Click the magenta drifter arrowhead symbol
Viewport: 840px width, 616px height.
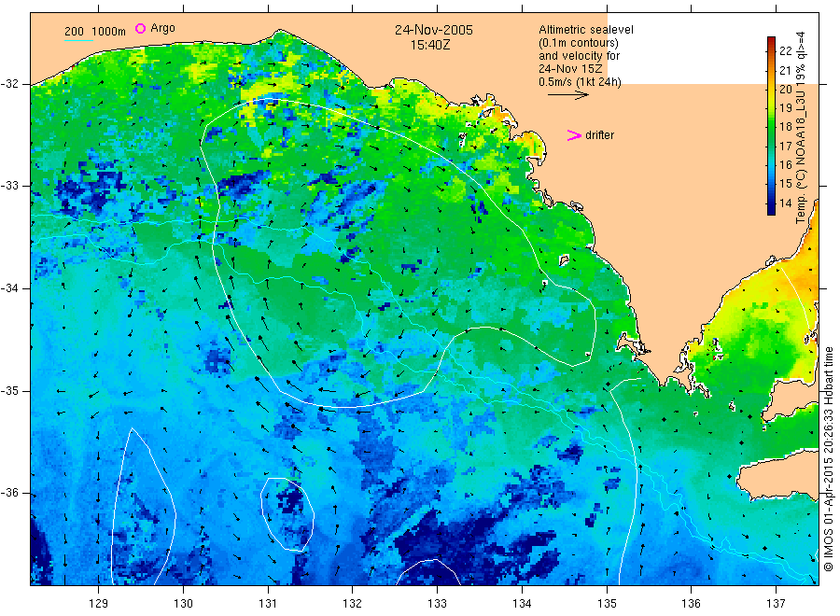point(574,135)
